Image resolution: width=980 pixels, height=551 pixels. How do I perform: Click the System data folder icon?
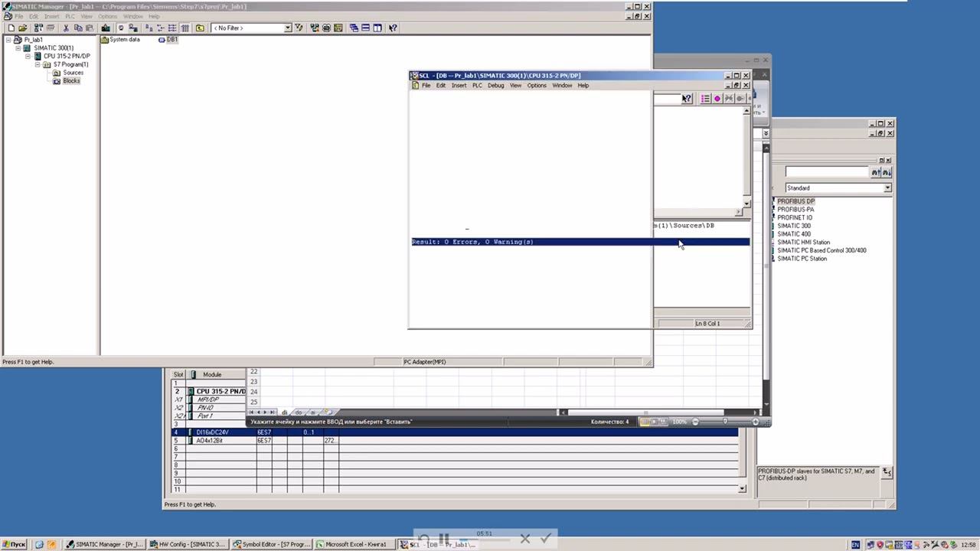click(105, 40)
